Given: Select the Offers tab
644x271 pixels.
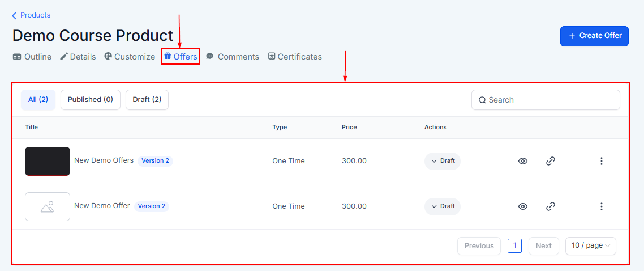Looking at the screenshot, I should 181,57.
